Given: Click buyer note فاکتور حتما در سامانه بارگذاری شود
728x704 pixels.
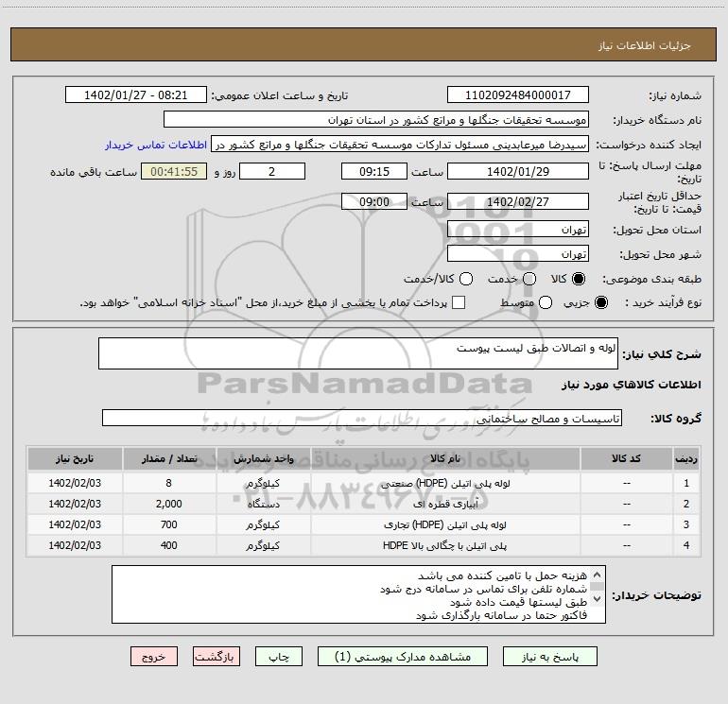Looking at the screenshot, I should click(501, 615).
